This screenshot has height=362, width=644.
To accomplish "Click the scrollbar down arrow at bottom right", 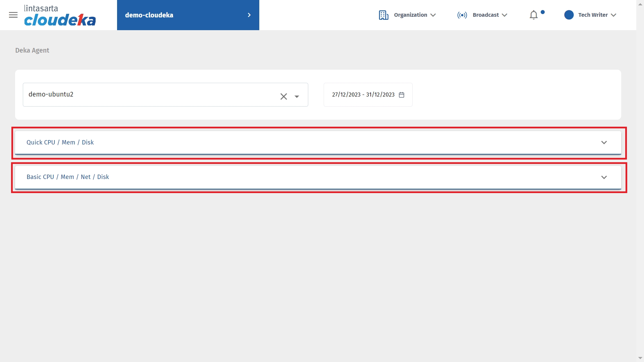I will click(640, 358).
